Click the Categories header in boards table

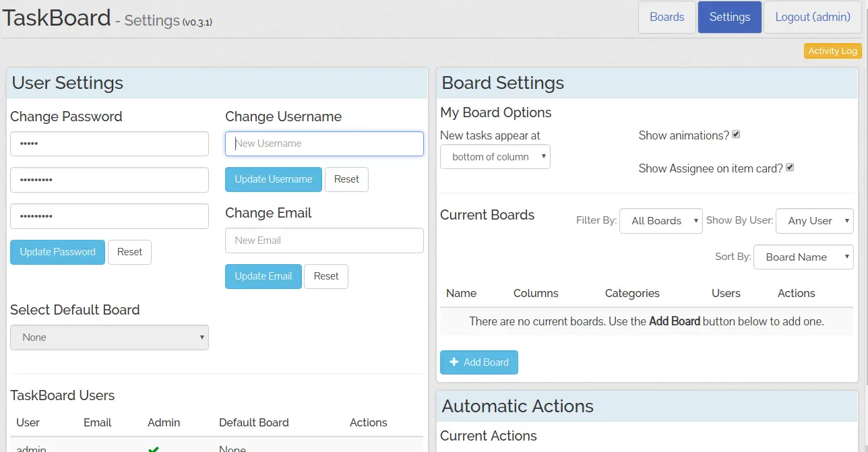click(x=632, y=293)
